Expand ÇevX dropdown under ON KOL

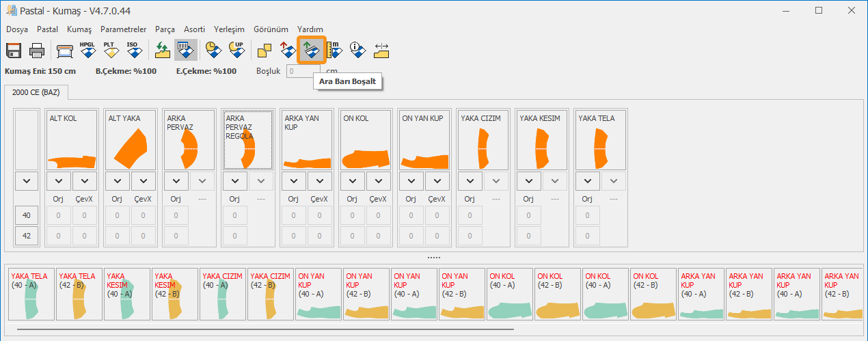coord(378,181)
